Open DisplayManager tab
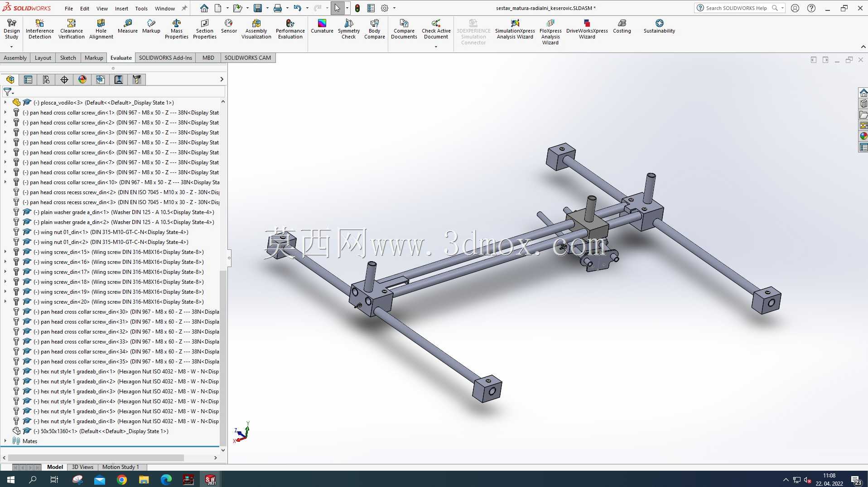This screenshot has width=868, height=487. click(x=82, y=80)
